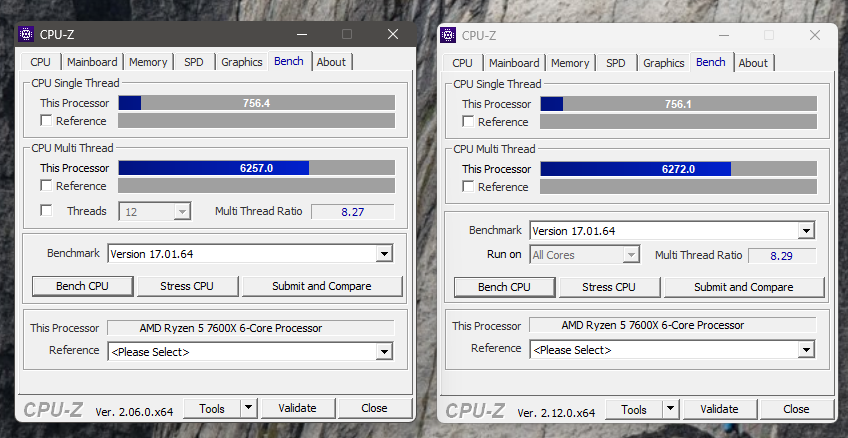
Task: Click processor name field in left window
Action: point(250,328)
